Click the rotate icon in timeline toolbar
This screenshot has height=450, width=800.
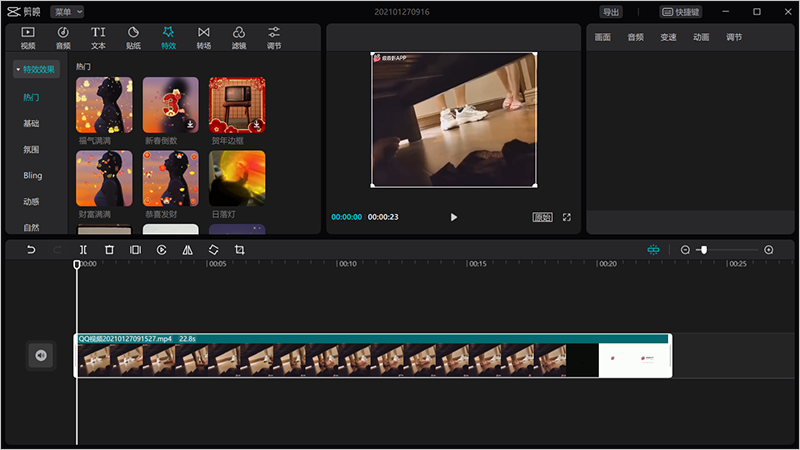click(x=213, y=250)
